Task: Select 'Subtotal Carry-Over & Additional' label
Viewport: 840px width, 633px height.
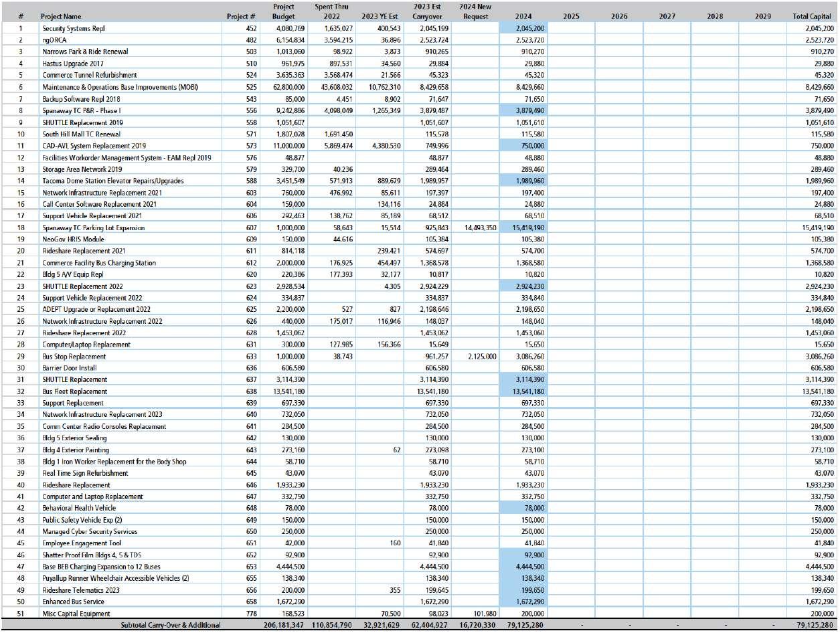Action: pyautogui.click(x=170, y=626)
